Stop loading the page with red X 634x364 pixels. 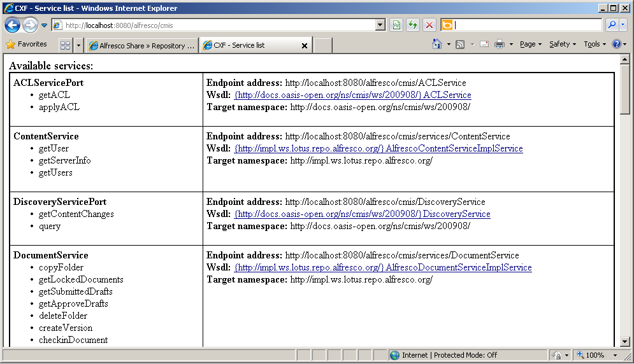(x=429, y=25)
